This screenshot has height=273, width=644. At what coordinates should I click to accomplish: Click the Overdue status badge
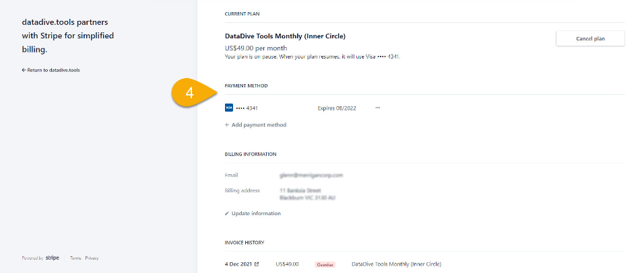tap(325, 264)
